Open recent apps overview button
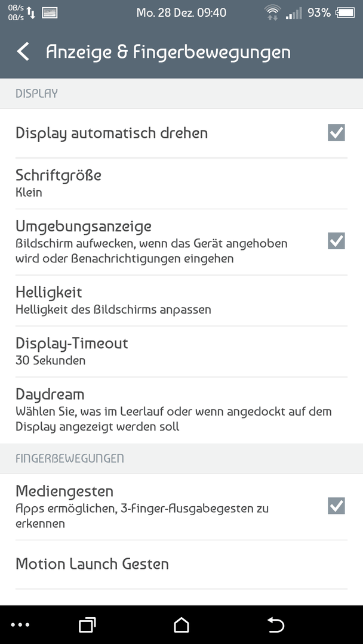The width and height of the screenshot is (363, 644). click(x=87, y=625)
